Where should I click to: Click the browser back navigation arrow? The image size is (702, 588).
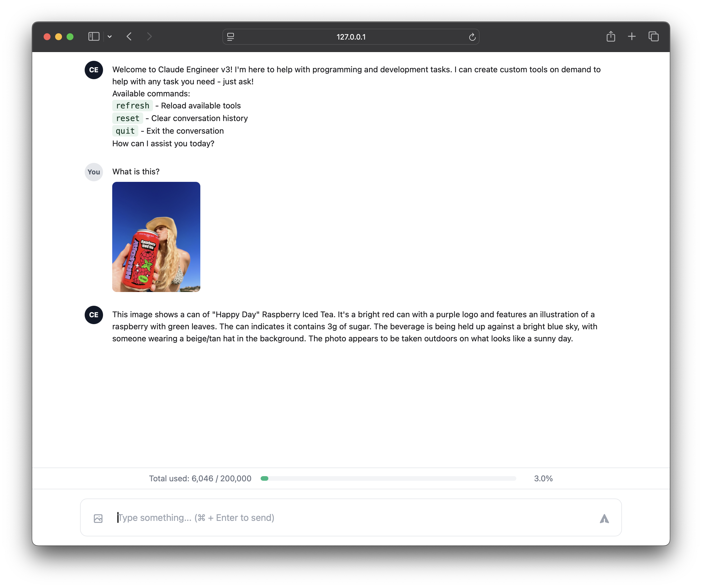coord(129,36)
